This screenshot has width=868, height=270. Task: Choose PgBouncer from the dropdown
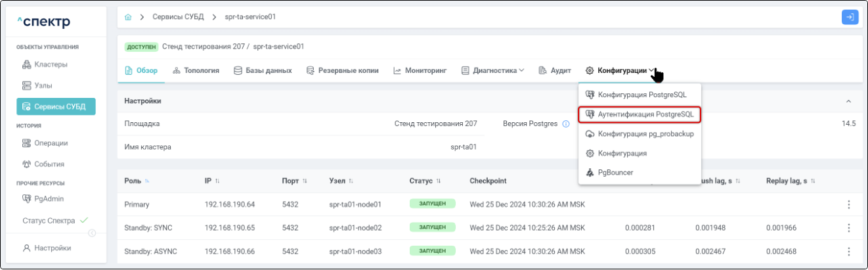pyautogui.click(x=615, y=173)
